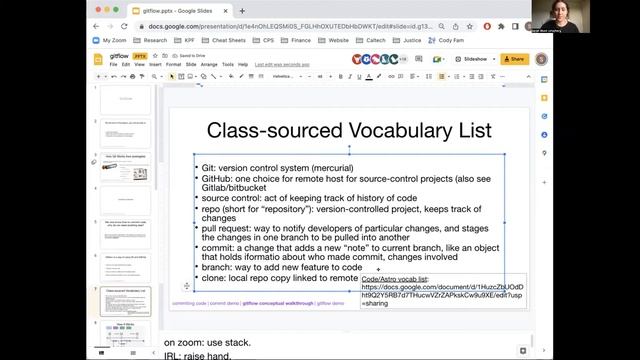Screen dimensions: 640x360
Task: Toggle bold formatting
Action: tap(341, 76)
